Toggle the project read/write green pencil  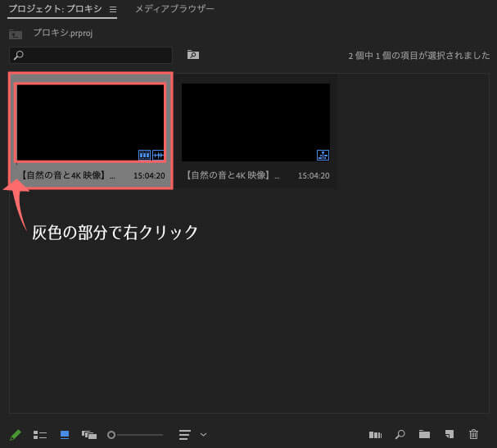pyautogui.click(x=15, y=435)
